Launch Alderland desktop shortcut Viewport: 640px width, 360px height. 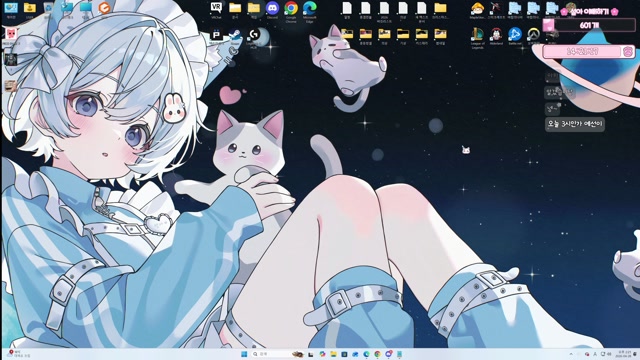(x=496, y=36)
